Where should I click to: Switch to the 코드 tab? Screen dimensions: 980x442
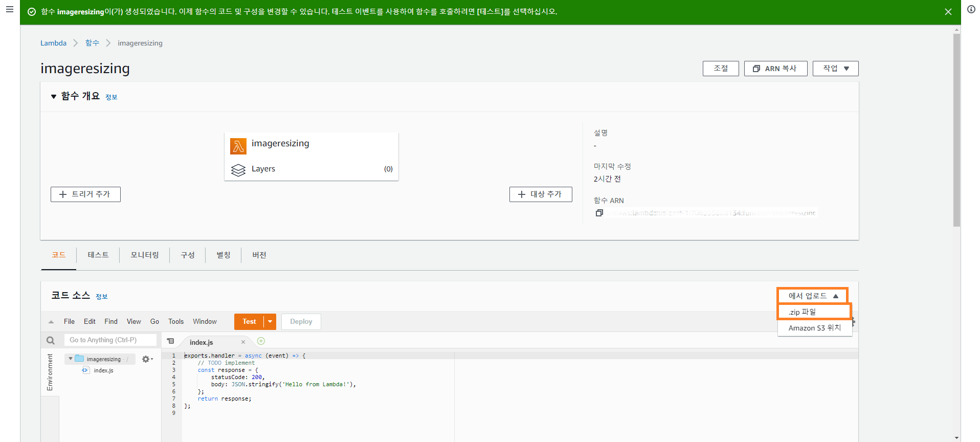[x=58, y=255]
